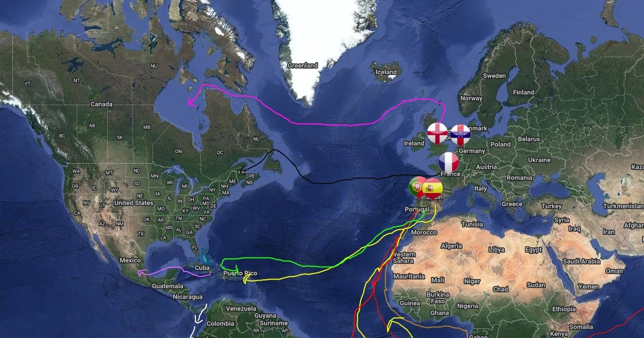Click the white route arrow near Colombia
644x338 pixels.
point(199,319)
